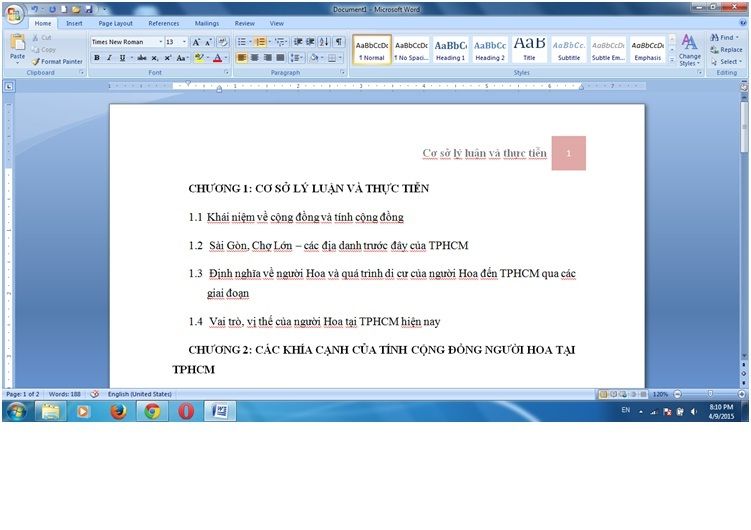Screen dimensions: 751x530
Task: Apply the Heading 1 style
Action: click(450, 49)
